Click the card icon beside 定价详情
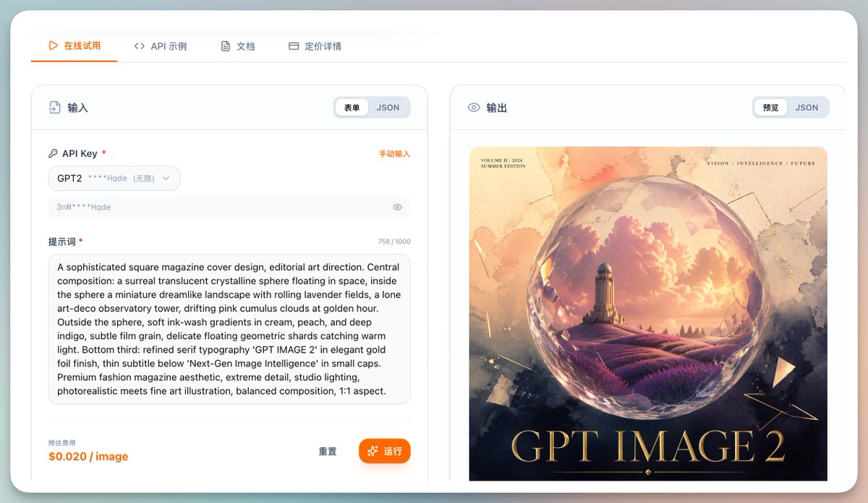The image size is (868, 503). 294,46
